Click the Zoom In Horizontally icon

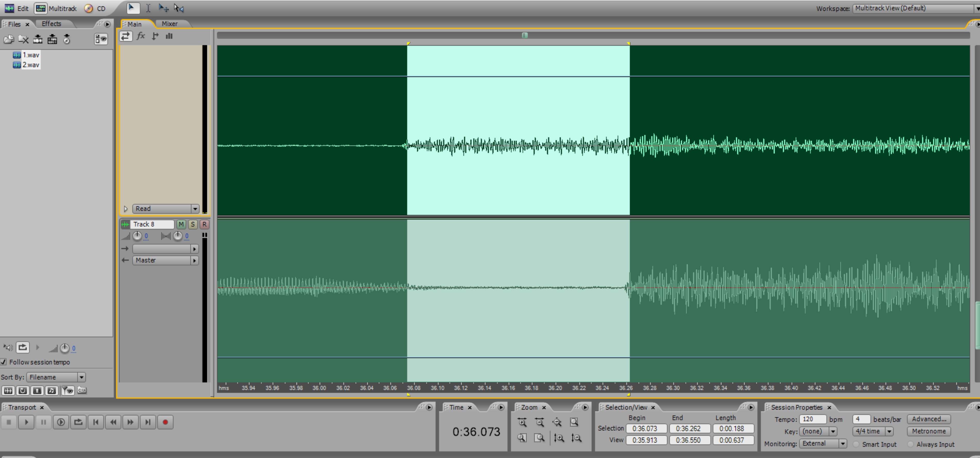522,422
